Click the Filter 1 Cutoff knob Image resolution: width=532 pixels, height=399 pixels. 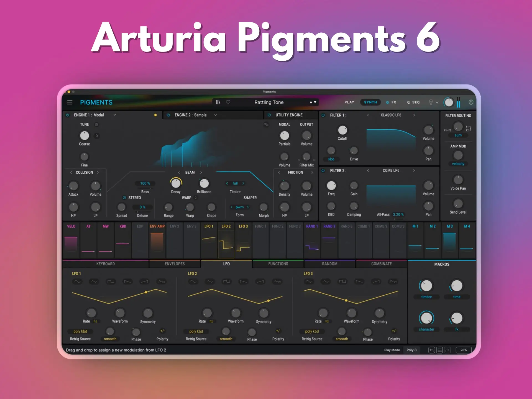342,130
